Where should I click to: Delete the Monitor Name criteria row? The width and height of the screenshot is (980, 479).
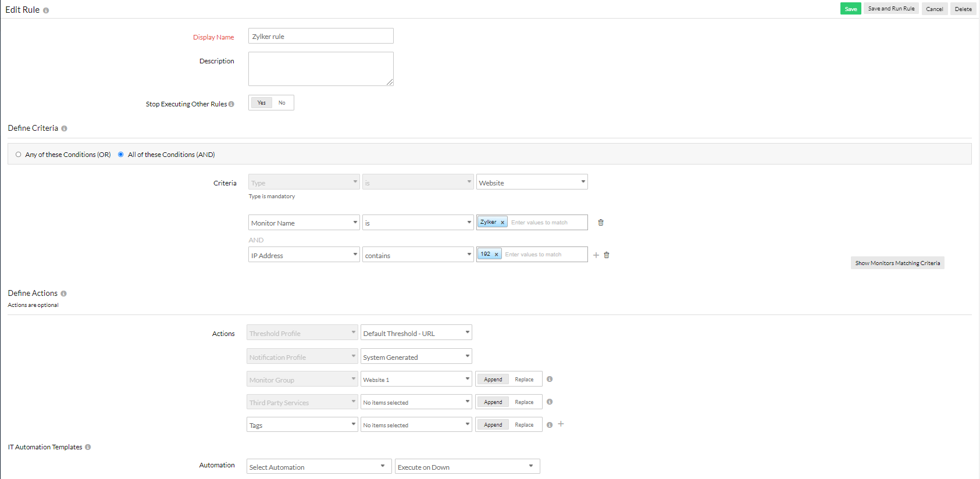pyautogui.click(x=601, y=223)
